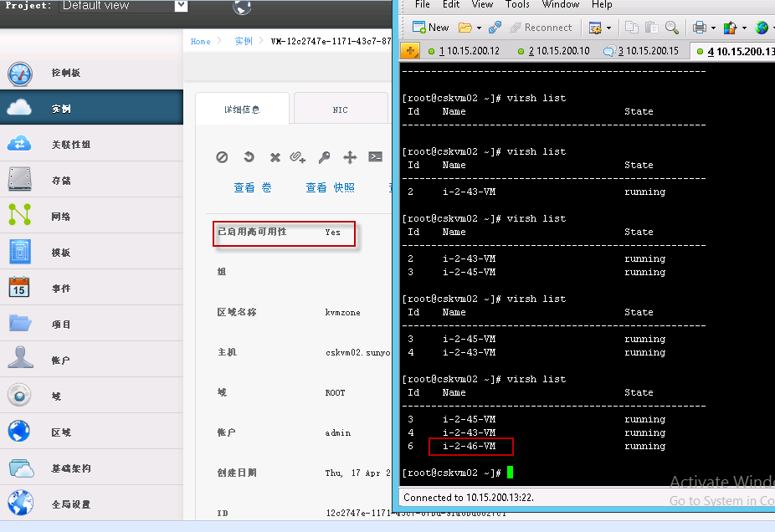775x532 pixels.
Task: Switch to session tab 2 10.15.200.10
Action: tap(554, 51)
